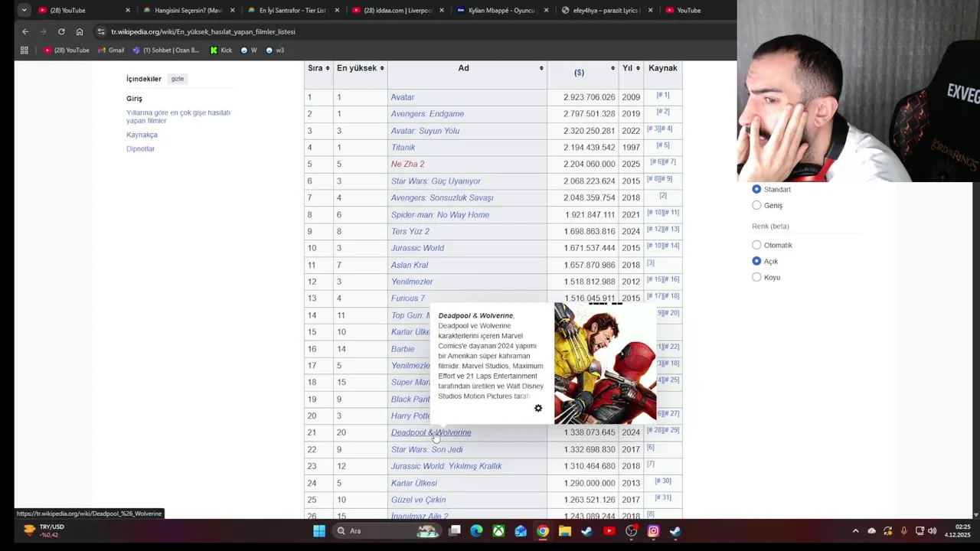
Task: Select the Açık color radio button
Action: 756,261
